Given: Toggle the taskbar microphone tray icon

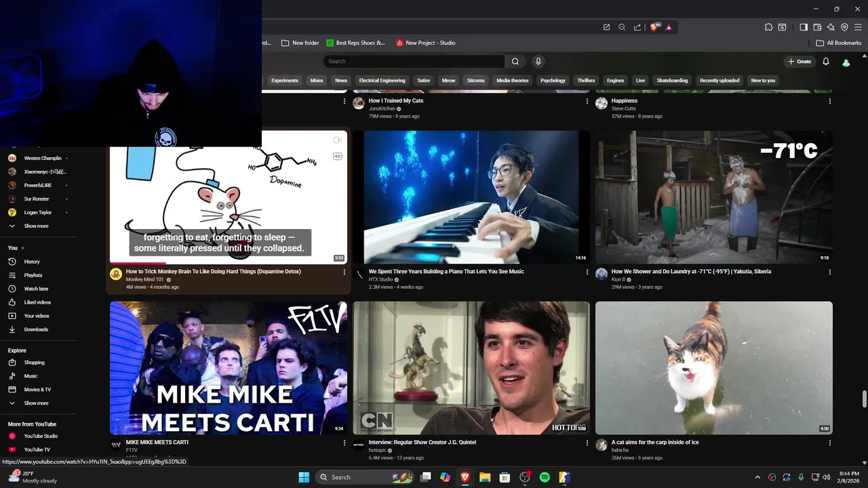Looking at the screenshot, I should click(801, 477).
